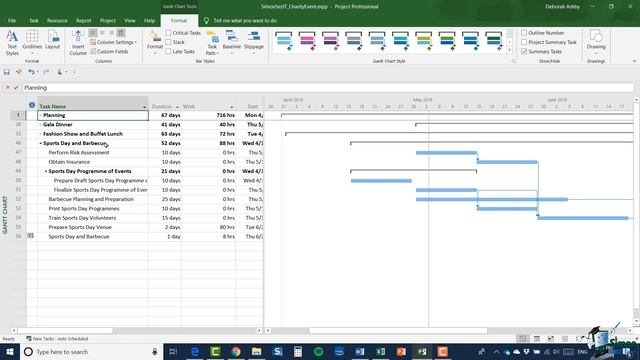Image resolution: width=640 pixels, height=360 pixels.
Task: Click New Tasks Auto Scheduled status
Action: point(57,339)
